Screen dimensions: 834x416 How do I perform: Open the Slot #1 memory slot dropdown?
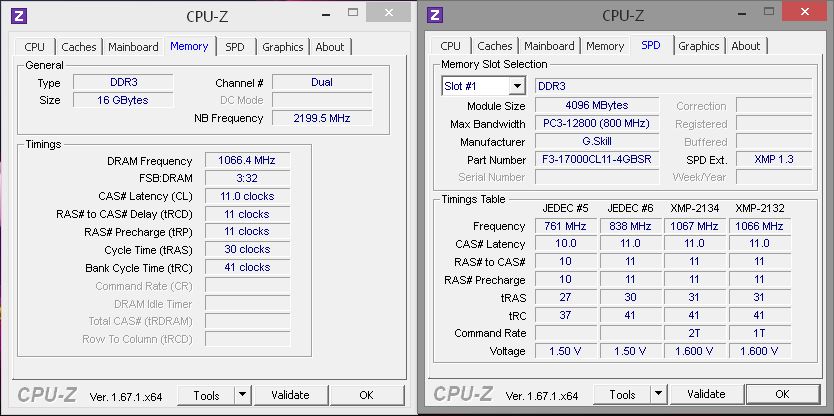click(483, 86)
